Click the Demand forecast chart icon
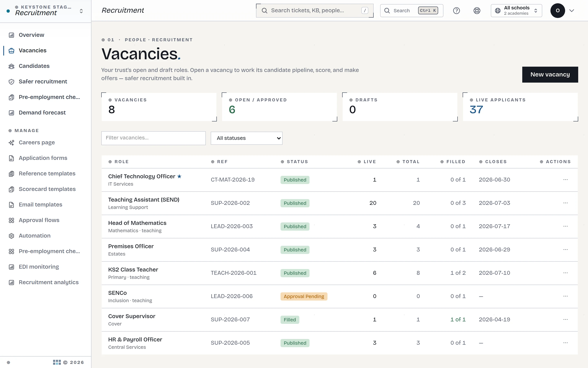The height and width of the screenshot is (368, 588). click(11, 113)
